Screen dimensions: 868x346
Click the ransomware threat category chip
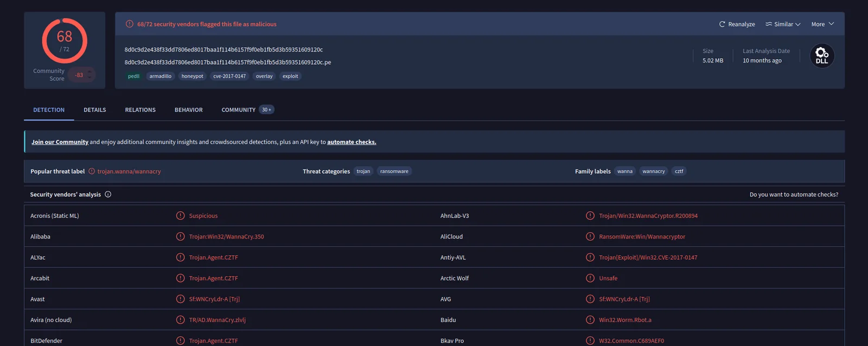click(394, 171)
